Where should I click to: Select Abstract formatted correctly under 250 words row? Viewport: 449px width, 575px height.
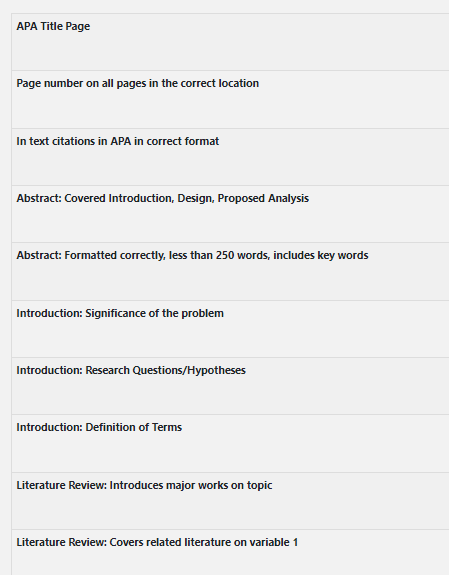click(x=230, y=272)
